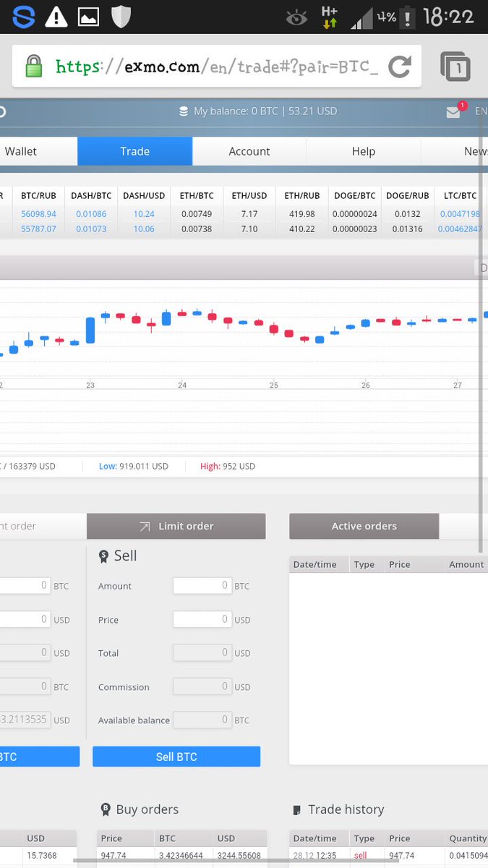
Task: Click the 3.42346644 BTC buy order cell
Action: point(181,855)
